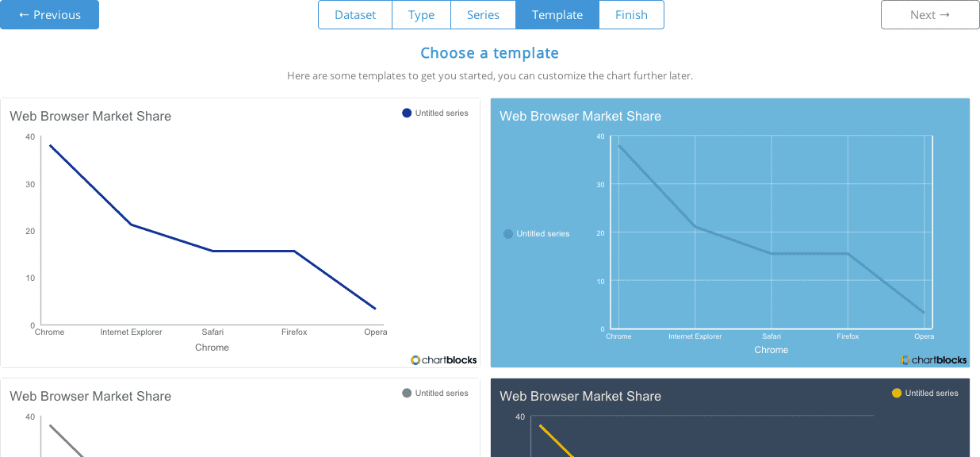Click dark blue legend dot in first template
The image size is (980, 457).
(407, 113)
